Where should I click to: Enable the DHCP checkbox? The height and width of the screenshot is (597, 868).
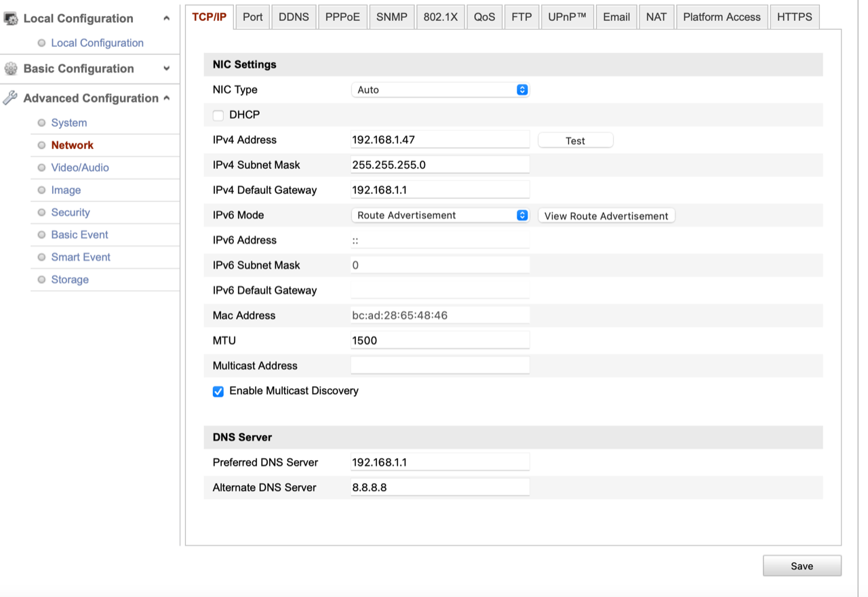(218, 115)
